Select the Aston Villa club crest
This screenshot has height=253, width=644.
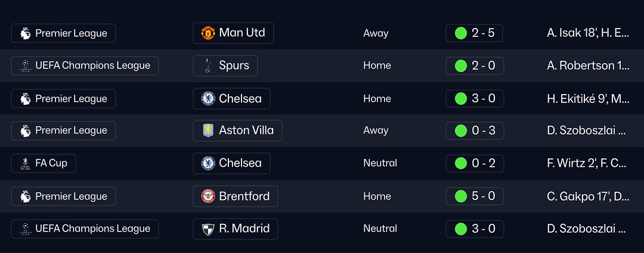tap(208, 130)
